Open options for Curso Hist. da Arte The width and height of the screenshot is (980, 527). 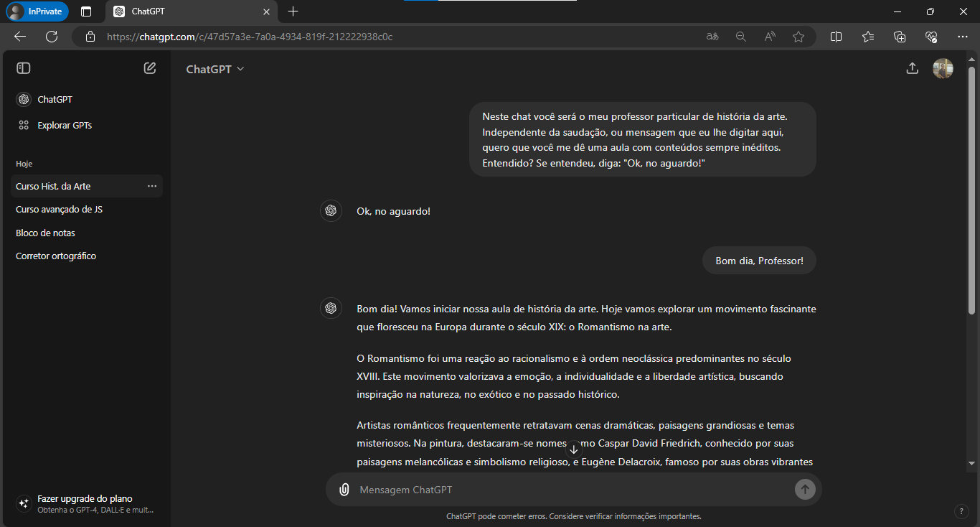point(152,186)
